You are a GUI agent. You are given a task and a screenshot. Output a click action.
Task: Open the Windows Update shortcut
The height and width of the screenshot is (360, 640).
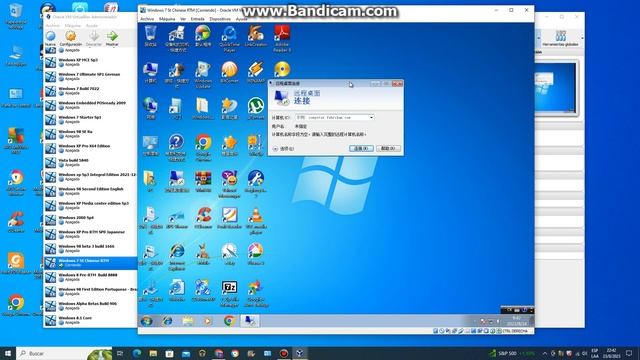click(203, 74)
